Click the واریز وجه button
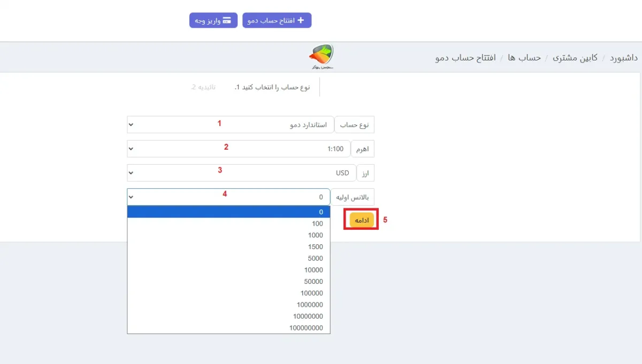Screen dimensions: 642x364 (x=213, y=20)
